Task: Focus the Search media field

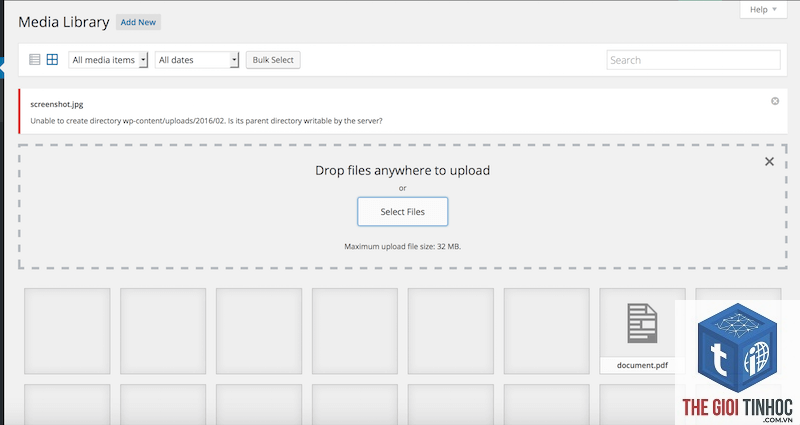Action: (693, 60)
